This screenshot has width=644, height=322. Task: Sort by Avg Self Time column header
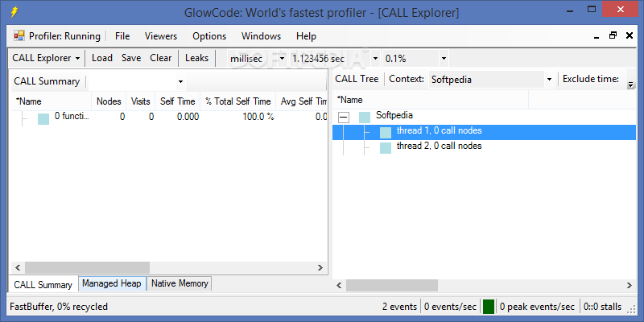(303, 101)
